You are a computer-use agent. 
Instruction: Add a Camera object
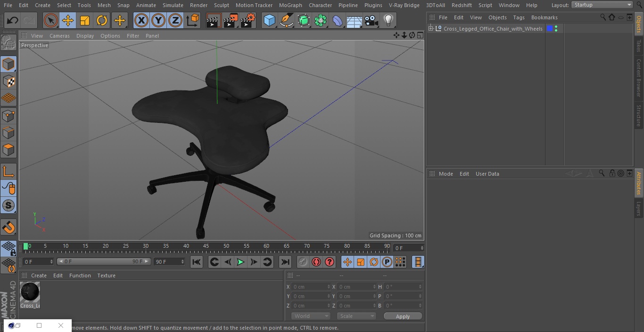point(371,20)
